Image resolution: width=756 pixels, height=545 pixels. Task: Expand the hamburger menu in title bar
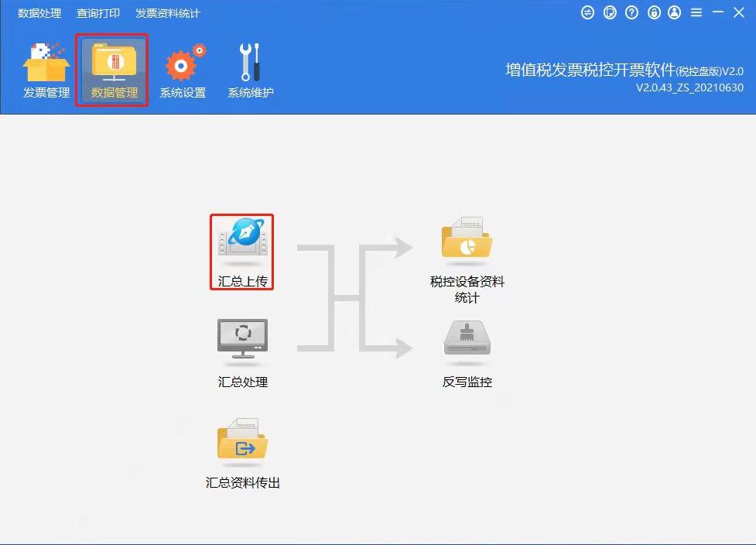tap(696, 12)
